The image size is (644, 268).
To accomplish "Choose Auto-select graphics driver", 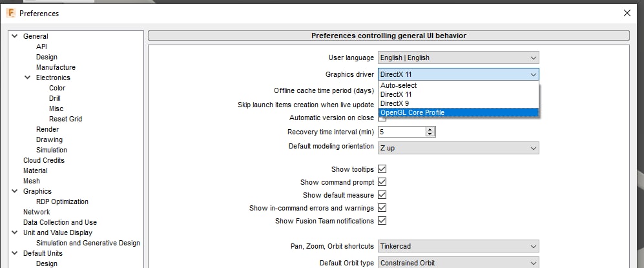I will 458,85.
